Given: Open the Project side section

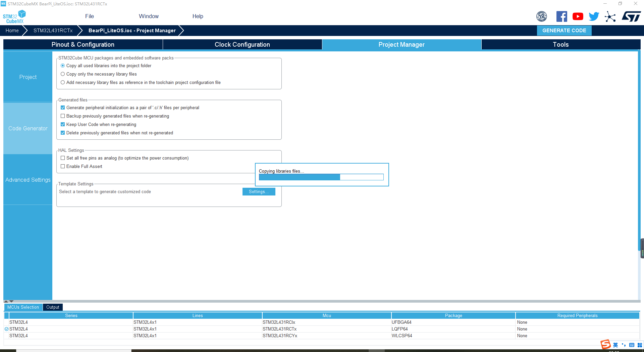Looking at the screenshot, I should pos(28,77).
